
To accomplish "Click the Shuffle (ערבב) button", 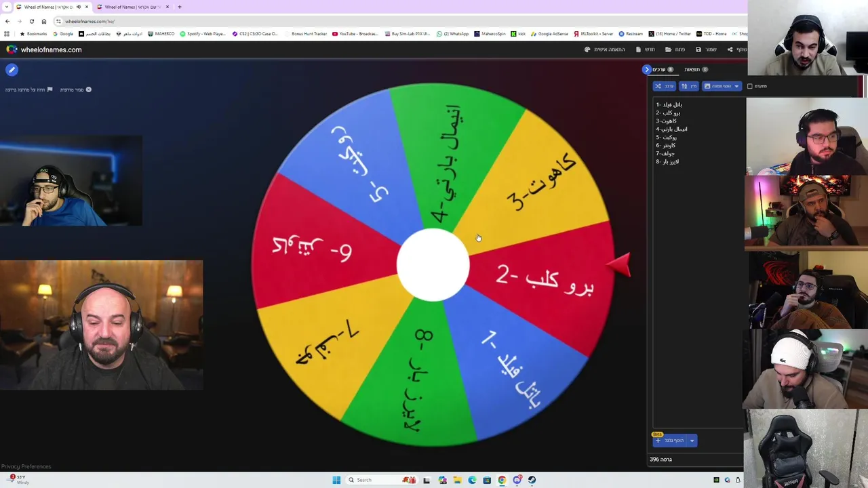I will click(x=665, y=86).
